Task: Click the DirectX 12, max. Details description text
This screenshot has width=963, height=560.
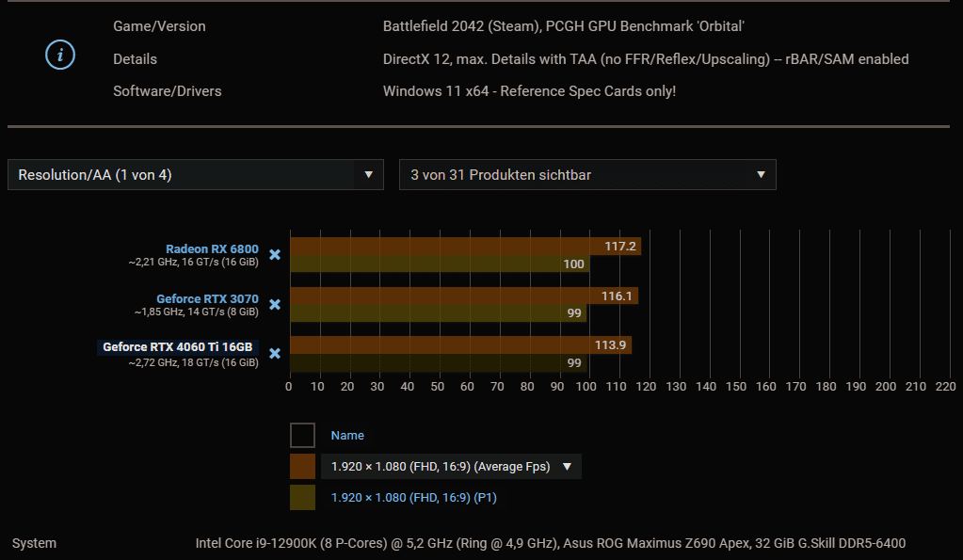Action: tap(646, 59)
